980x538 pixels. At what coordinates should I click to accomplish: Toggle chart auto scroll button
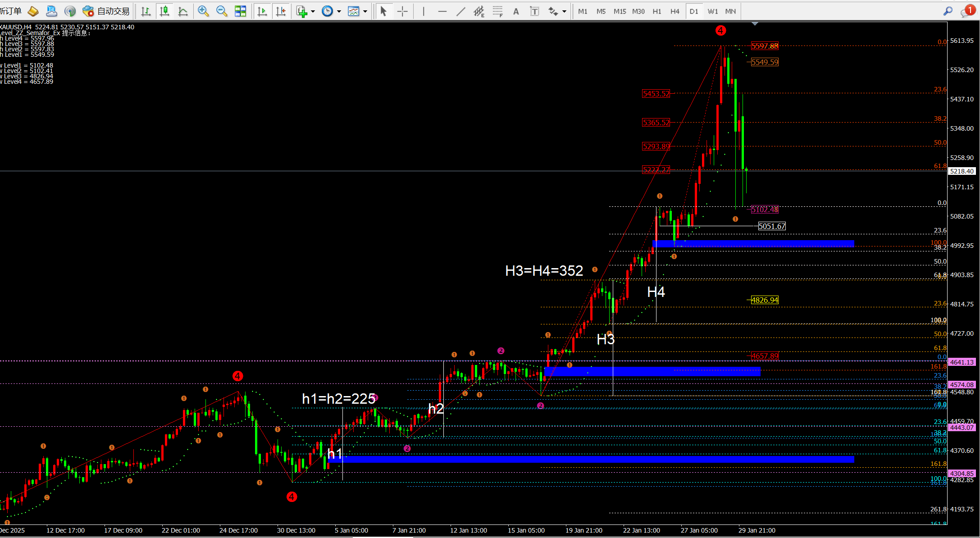(262, 11)
